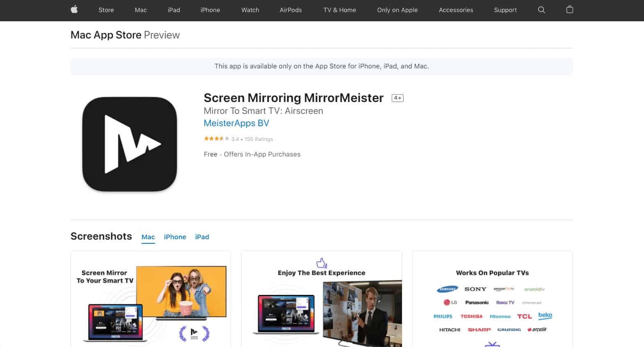Open the Support page
This screenshot has width=644, height=347.
click(505, 10)
